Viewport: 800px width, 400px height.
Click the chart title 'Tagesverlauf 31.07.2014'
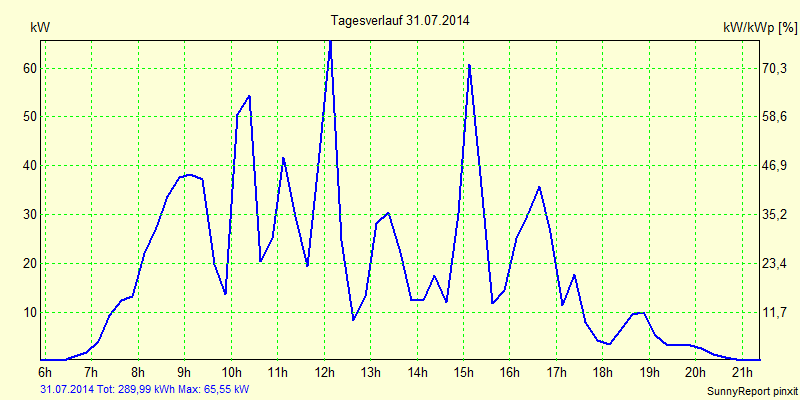click(400, 20)
